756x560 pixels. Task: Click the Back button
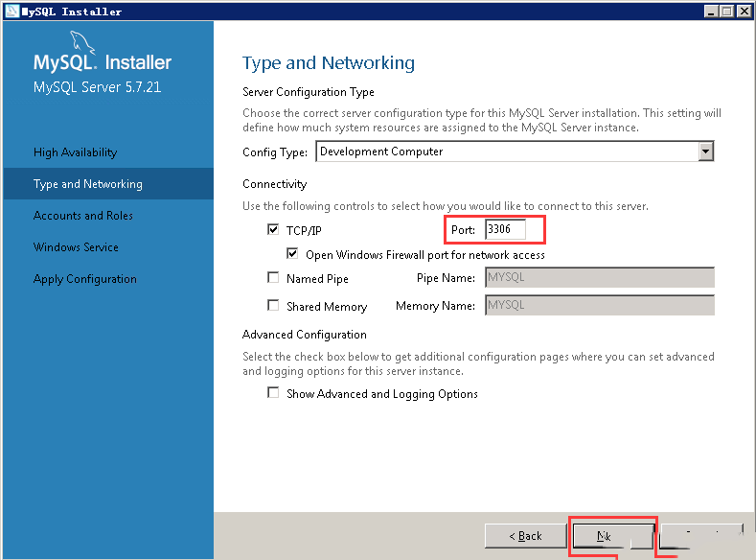coord(525,536)
